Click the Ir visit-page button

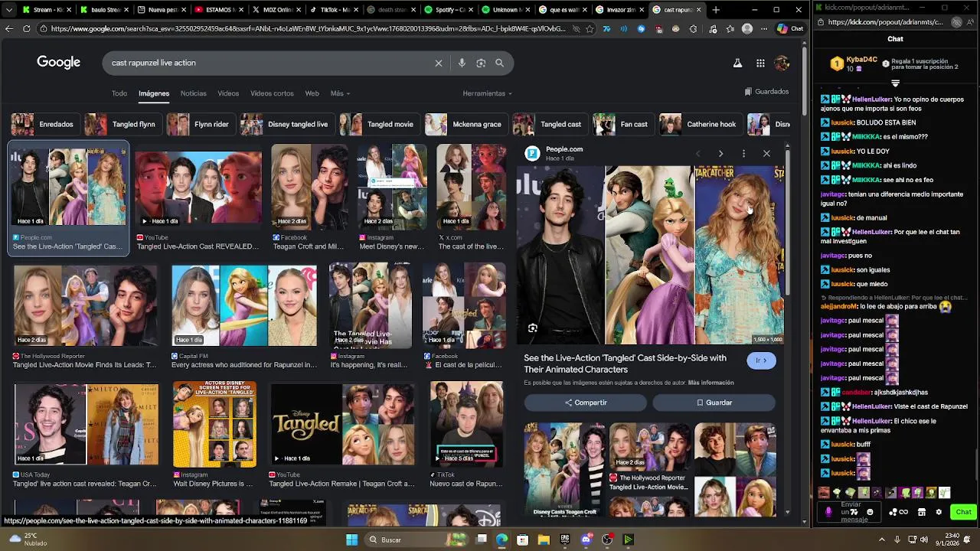761,360
